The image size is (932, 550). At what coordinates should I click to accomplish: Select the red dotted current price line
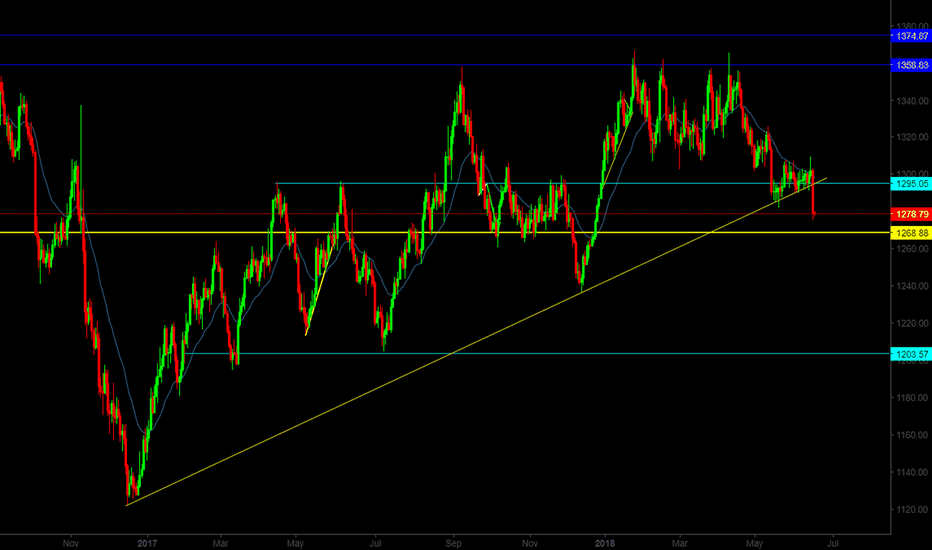445,213
